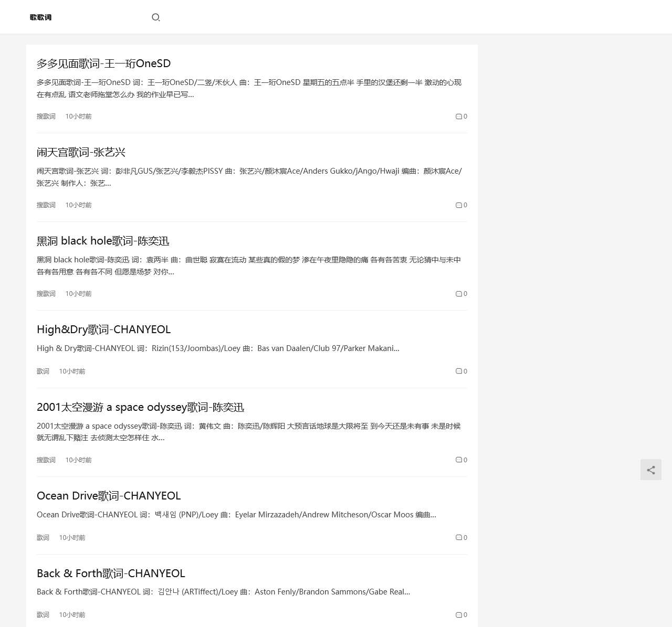Viewport: 672px width, 627px height.
Task: Click the 闹天宫歌词 excerpt text
Action: (x=249, y=177)
